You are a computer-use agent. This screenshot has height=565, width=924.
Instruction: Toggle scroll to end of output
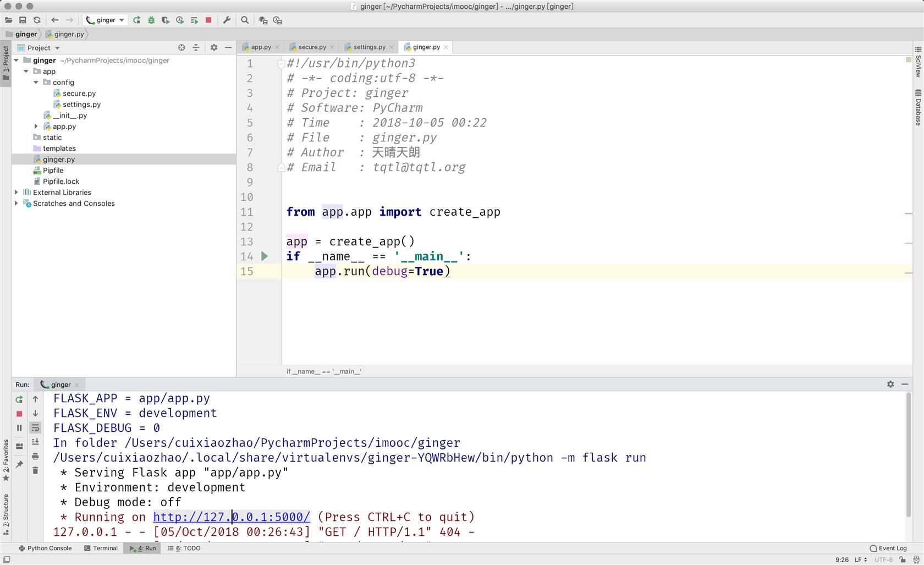35,442
